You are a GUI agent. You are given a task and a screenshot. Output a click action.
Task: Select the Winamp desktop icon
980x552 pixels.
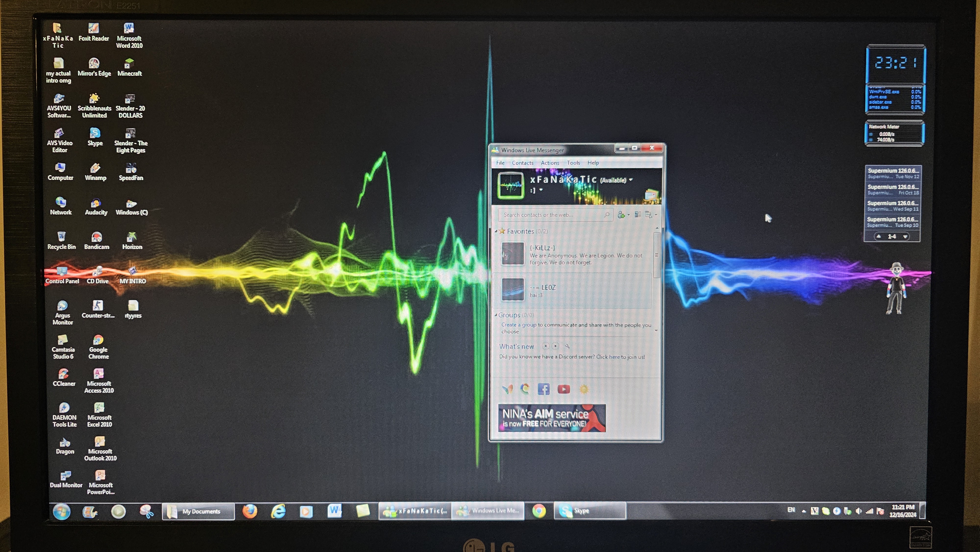[95, 172]
